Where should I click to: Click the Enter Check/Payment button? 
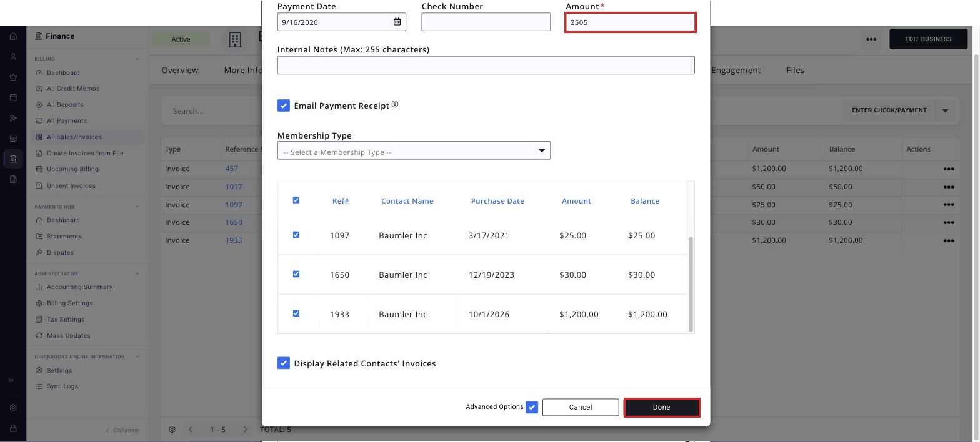click(889, 110)
